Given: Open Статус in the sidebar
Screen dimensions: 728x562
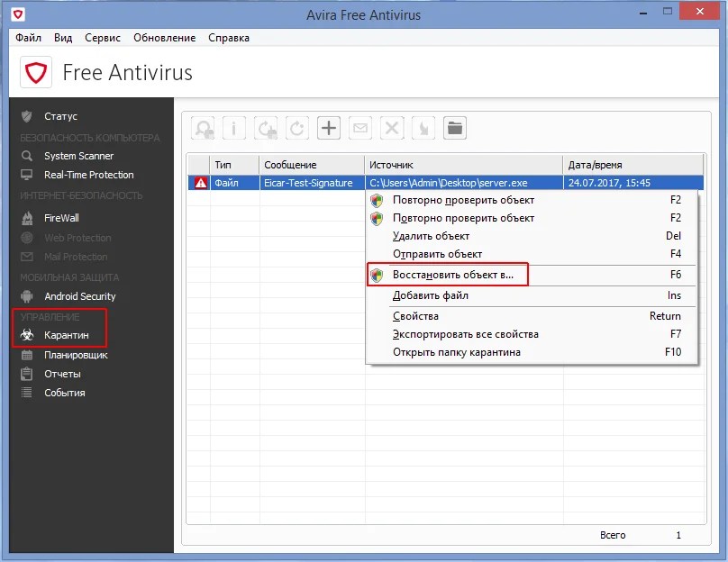Looking at the screenshot, I should [60, 116].
